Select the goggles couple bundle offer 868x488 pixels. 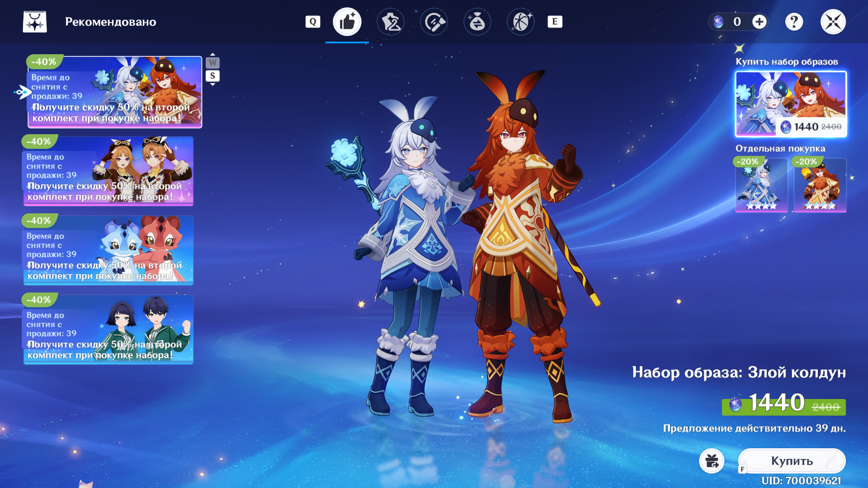tap(108, 172)
